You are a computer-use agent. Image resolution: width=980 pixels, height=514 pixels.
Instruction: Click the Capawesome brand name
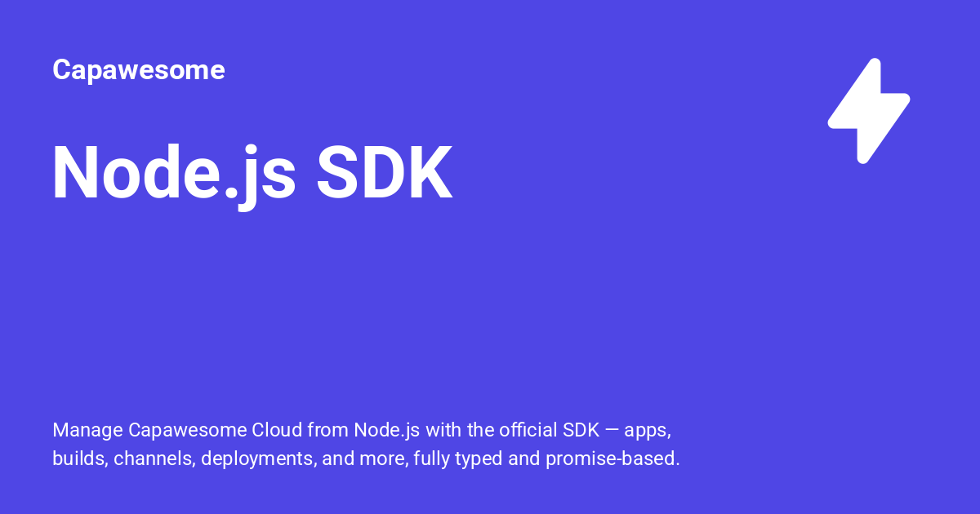(x=139, y=70)
